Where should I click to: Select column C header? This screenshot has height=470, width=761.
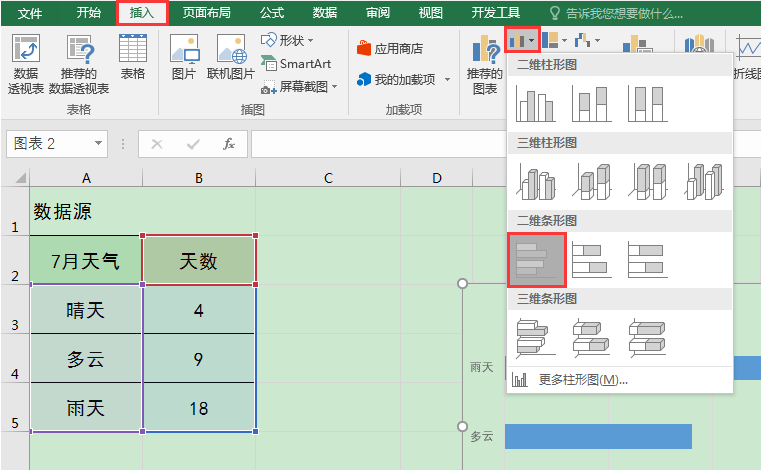[328, 178]
